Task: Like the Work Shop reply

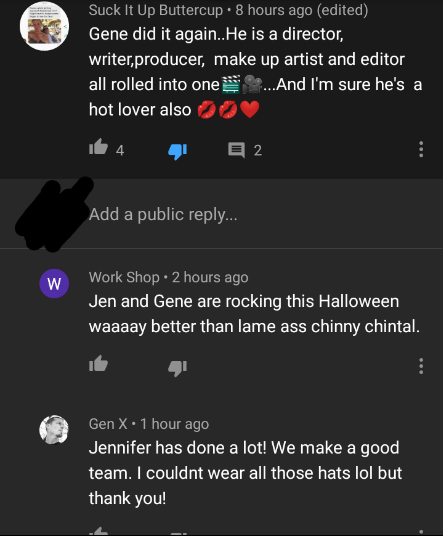Action: coord(98,364)
